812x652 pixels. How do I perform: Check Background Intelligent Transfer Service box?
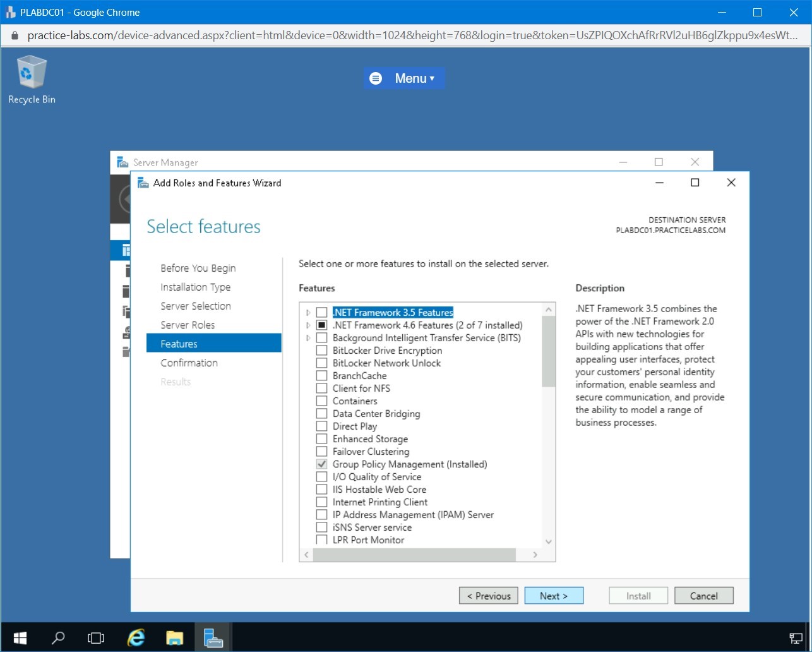click(322, 338)
